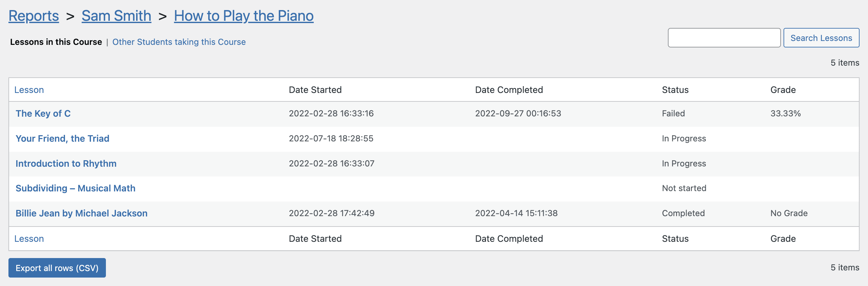Open Subdividing – Musical Math lesson
The image size is (868, 286).
(75, 188)
